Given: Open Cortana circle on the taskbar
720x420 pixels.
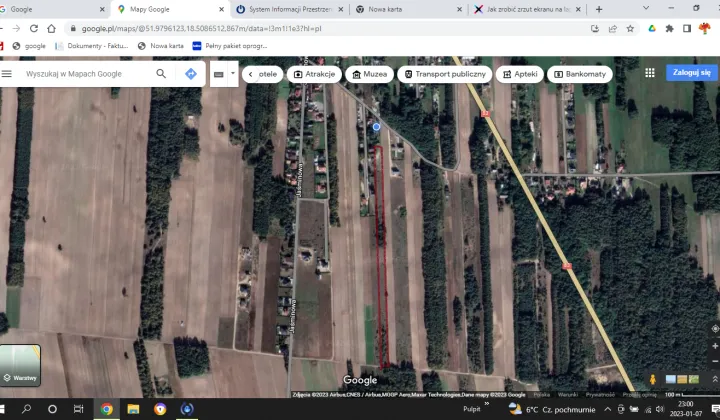Looking at the screenshot, I should click(52, 409).
